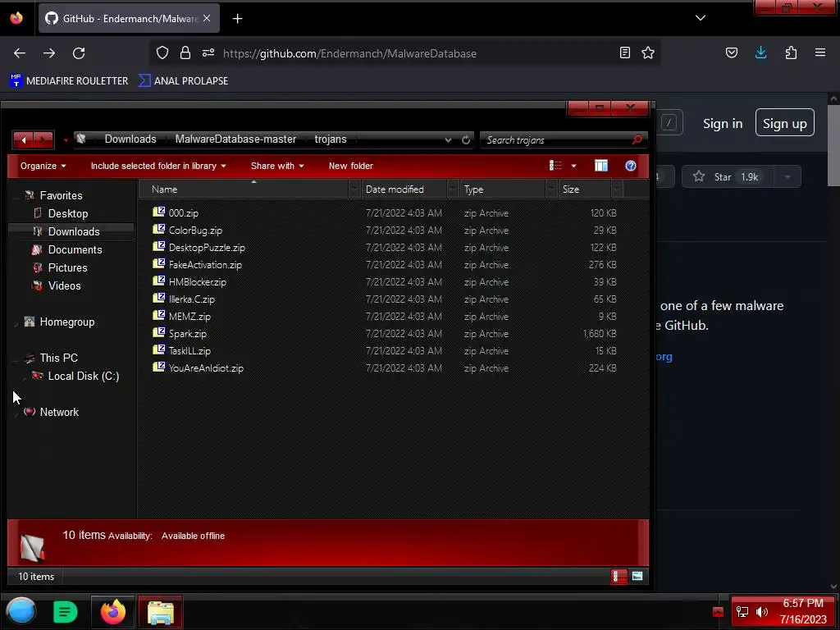
Task: Open the green notes app on taskbar
Action: coord(65,612)
